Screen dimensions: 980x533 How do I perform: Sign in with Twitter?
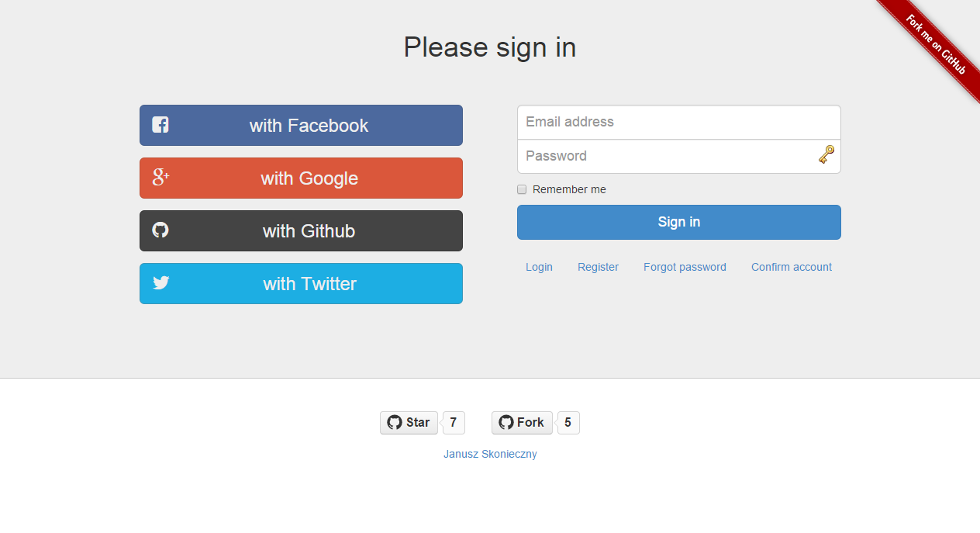(x=301, y=283)
